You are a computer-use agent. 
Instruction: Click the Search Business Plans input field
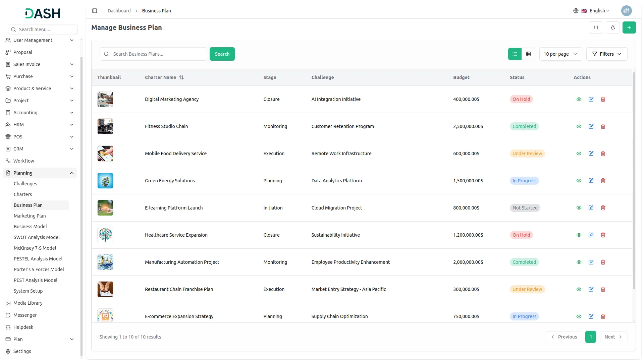pos(158,54)
